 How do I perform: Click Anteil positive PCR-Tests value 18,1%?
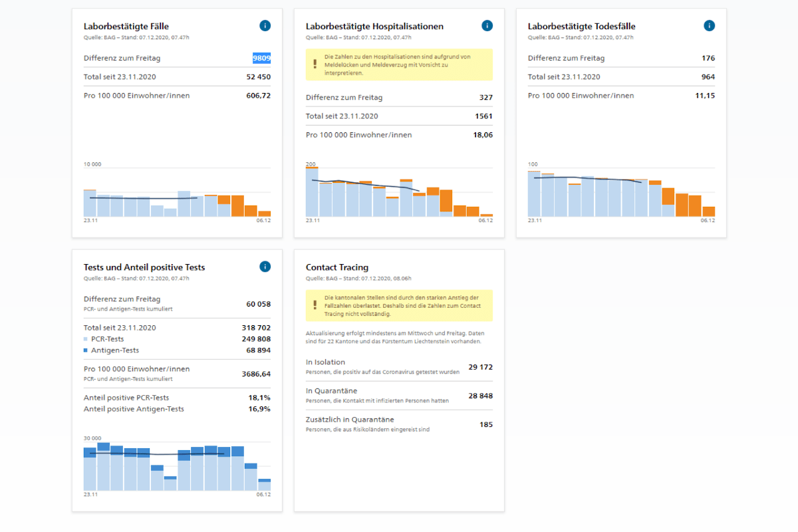click(259, 397)
